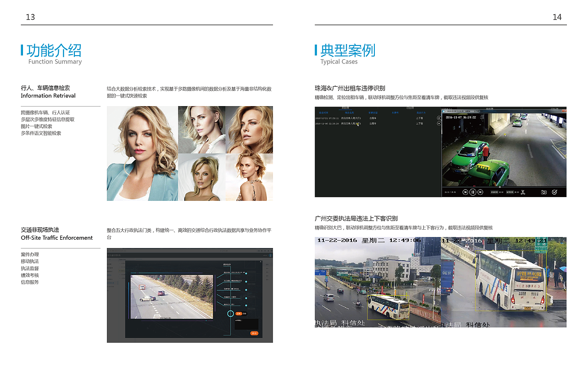
Task: Click the Information Retrieval subtitle
Action: click(x=48, y=96)
